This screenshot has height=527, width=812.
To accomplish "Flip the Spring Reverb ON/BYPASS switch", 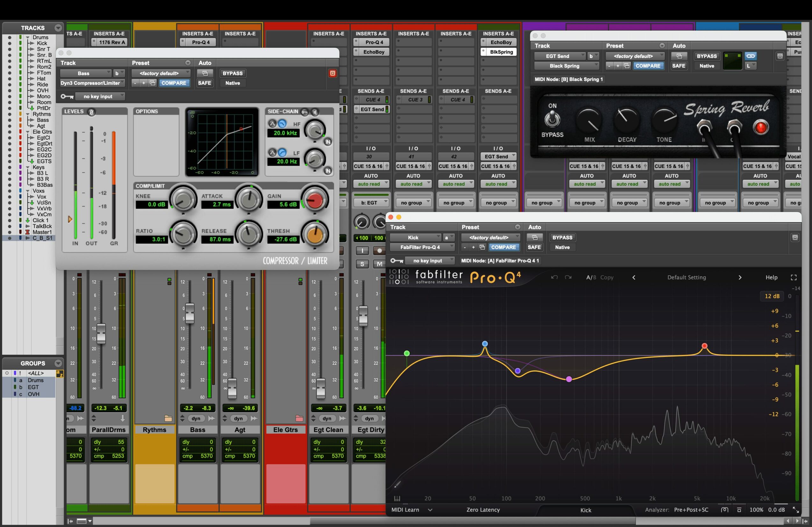I will click(x=552, y=119).
